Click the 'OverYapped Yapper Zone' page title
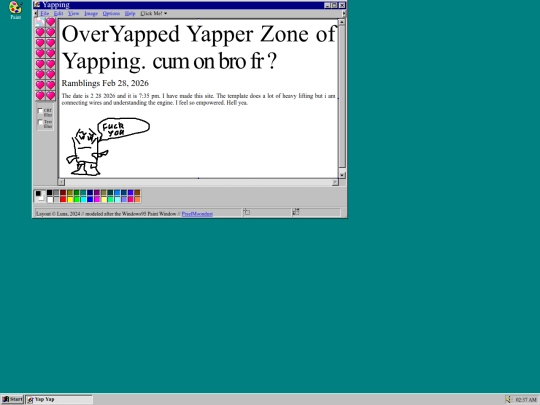 click(198, 48)
